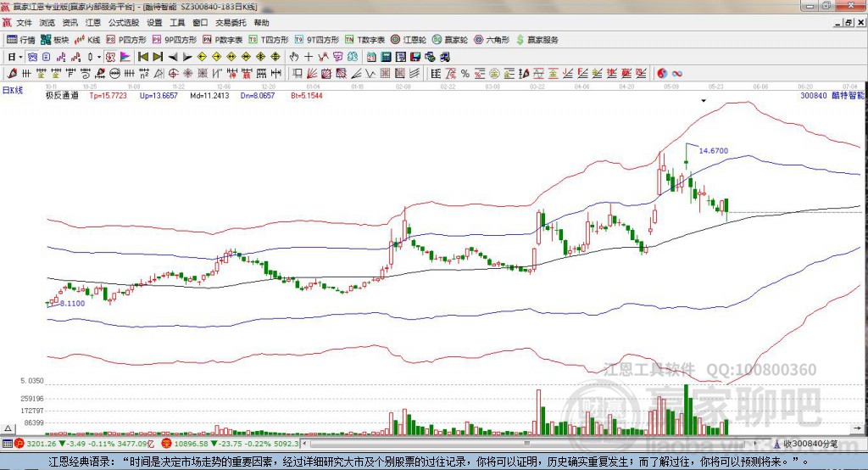
Task: Open the 江恩轮 tool
Action: [409, 40]
